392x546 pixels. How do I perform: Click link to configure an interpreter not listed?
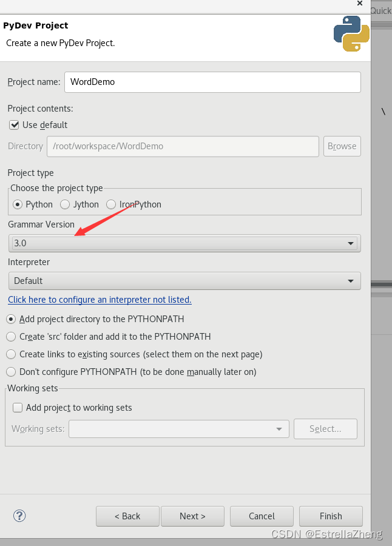point(100,300)
